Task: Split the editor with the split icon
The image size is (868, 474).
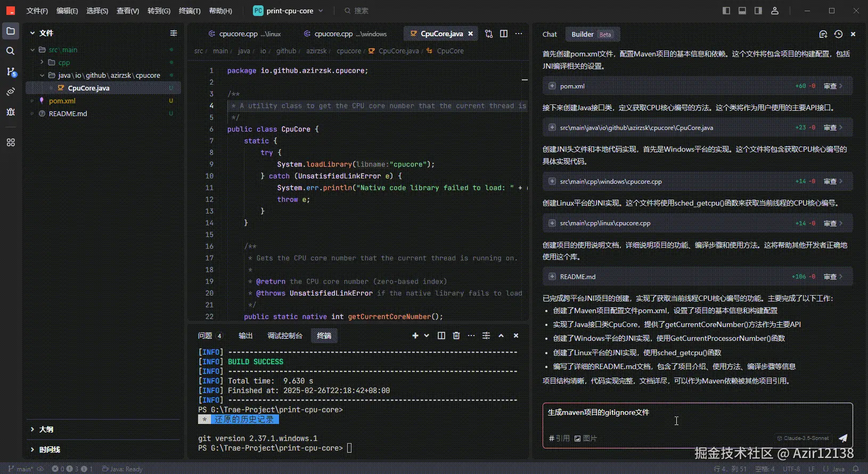Action: pos(504,34)
